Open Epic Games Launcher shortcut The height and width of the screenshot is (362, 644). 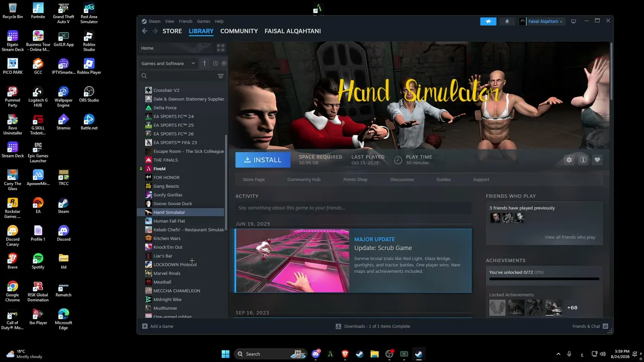[x=38, y=152]
